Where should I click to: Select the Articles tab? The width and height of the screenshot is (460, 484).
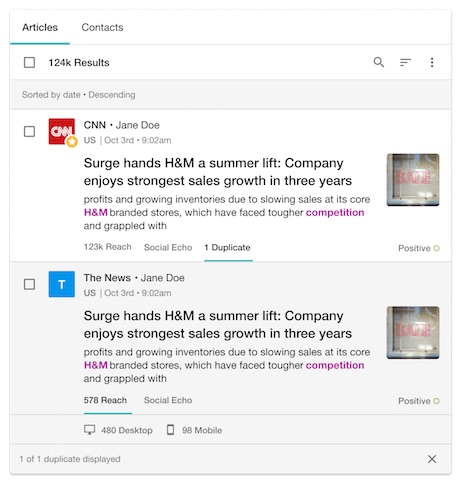40,27
